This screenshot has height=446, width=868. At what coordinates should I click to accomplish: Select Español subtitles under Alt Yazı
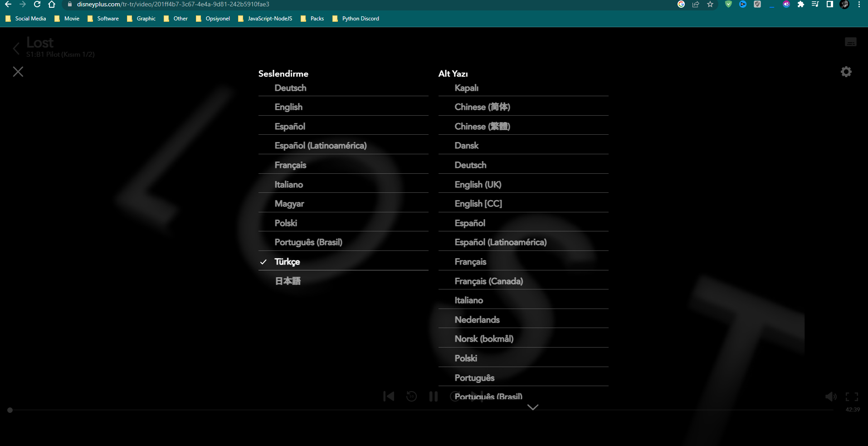pos(523,223)
